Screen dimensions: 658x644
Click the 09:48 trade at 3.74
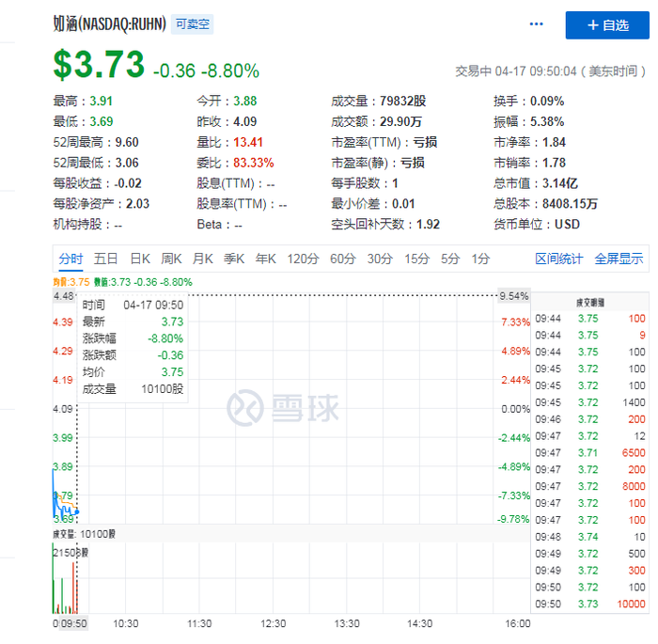[590, 537]
